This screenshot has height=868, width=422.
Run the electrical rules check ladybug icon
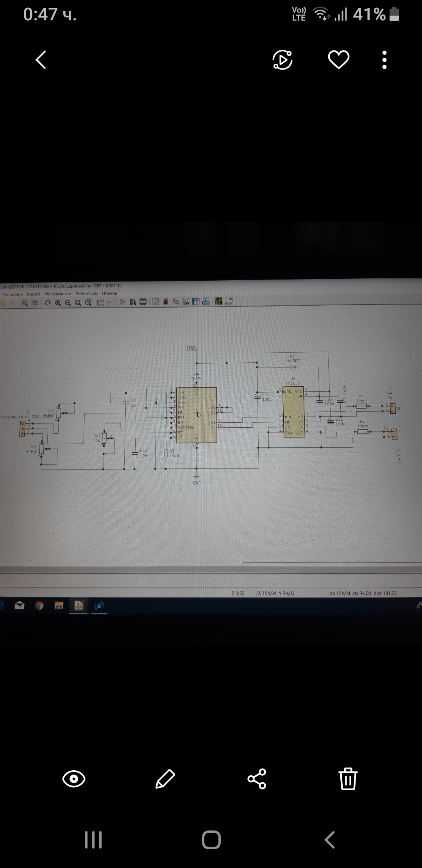166,301
